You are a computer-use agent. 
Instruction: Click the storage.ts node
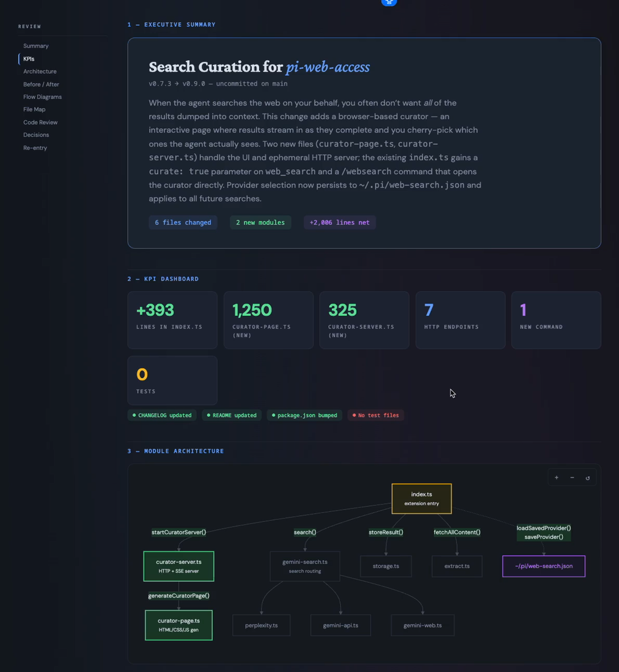tap(386, 566)
